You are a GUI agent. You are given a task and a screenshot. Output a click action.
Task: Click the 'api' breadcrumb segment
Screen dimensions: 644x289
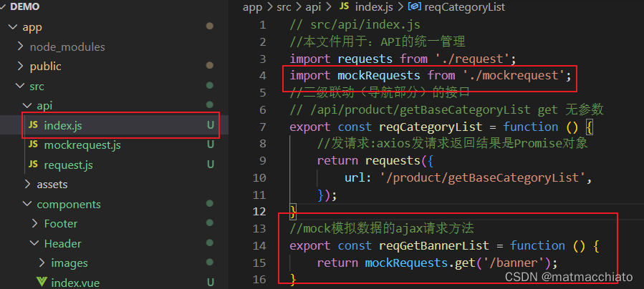(x=312, y=7)
